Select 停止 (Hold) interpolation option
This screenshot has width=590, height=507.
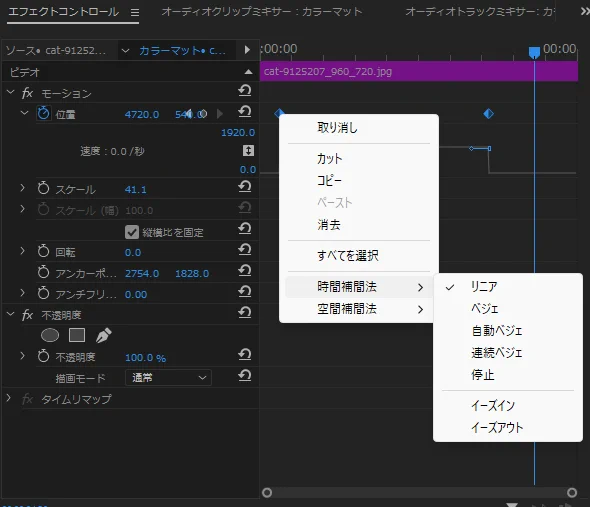tap(508, 375)
